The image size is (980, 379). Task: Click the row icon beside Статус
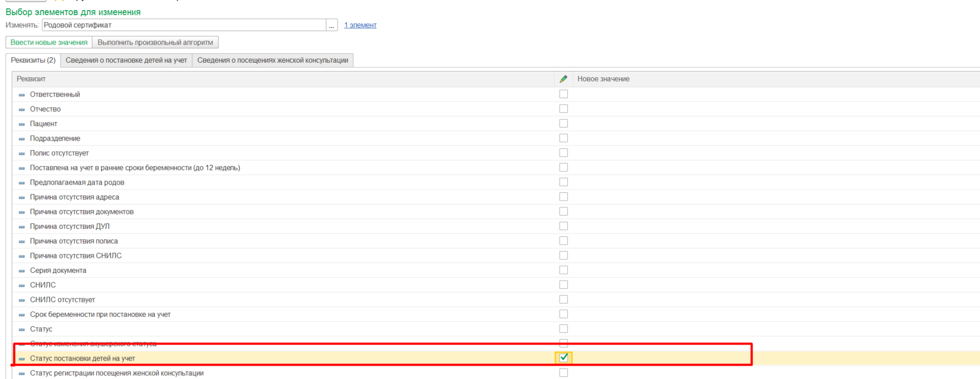(x=22, y=330)
